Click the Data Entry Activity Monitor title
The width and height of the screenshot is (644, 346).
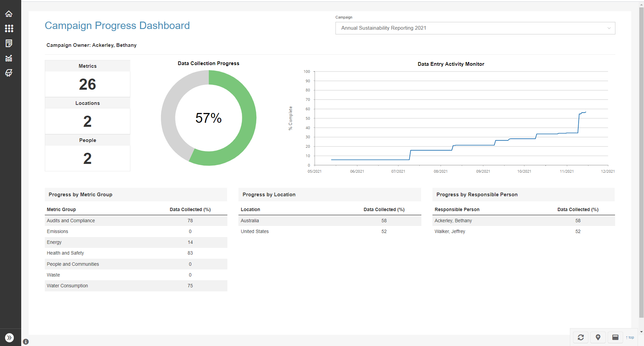point(451,64)
